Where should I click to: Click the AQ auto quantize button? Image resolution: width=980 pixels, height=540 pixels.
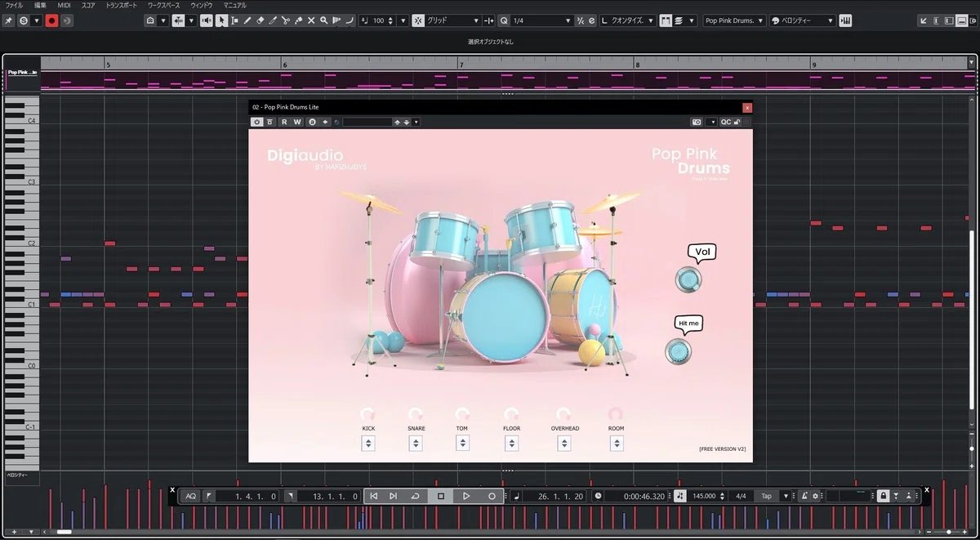[x=190, y=496]
